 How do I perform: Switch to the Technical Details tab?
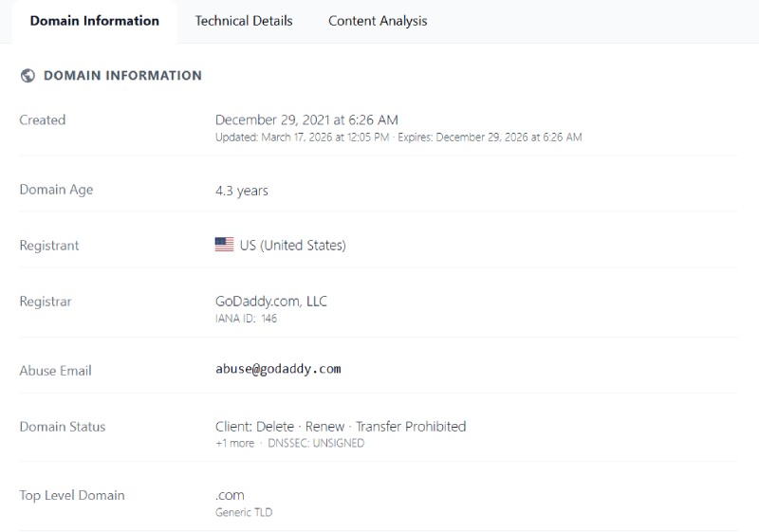click(244, 21)
